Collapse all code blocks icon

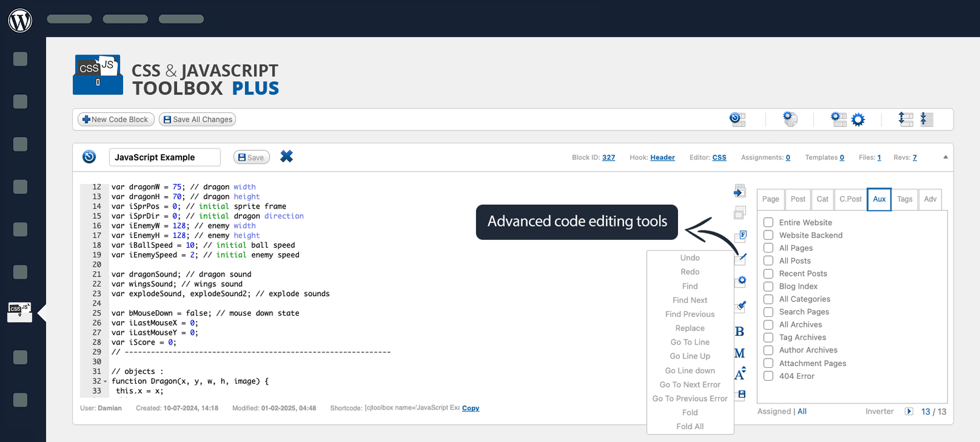927,120
